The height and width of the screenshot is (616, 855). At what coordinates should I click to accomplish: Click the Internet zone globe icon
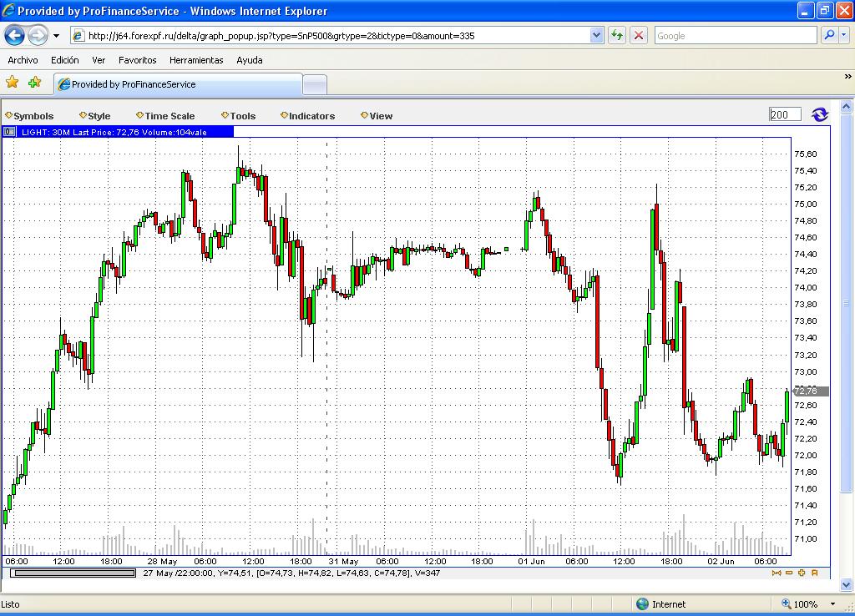[x=642, y=603]
